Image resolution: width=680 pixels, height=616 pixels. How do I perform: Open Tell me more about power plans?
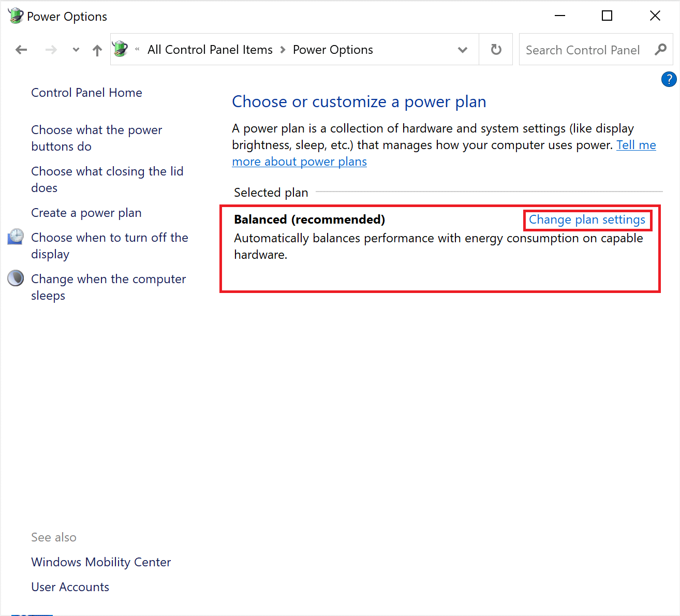coord(299,161)
